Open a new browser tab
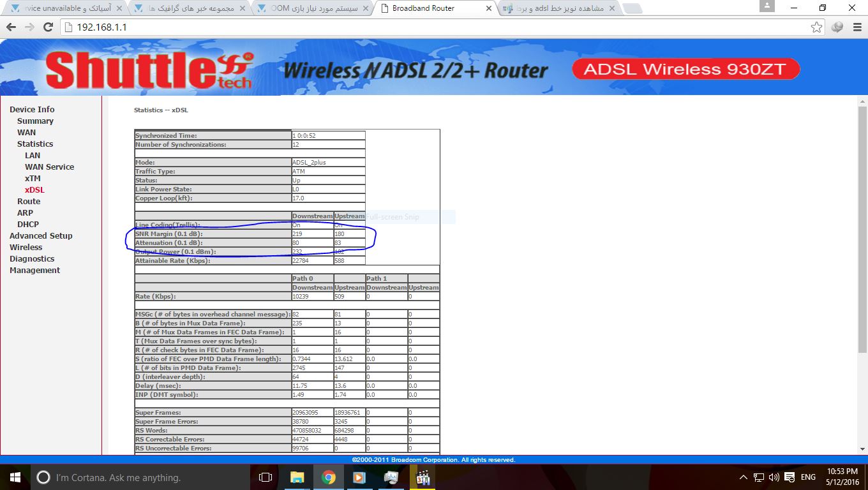Viewport: 868px width, 490px height. 632,9
